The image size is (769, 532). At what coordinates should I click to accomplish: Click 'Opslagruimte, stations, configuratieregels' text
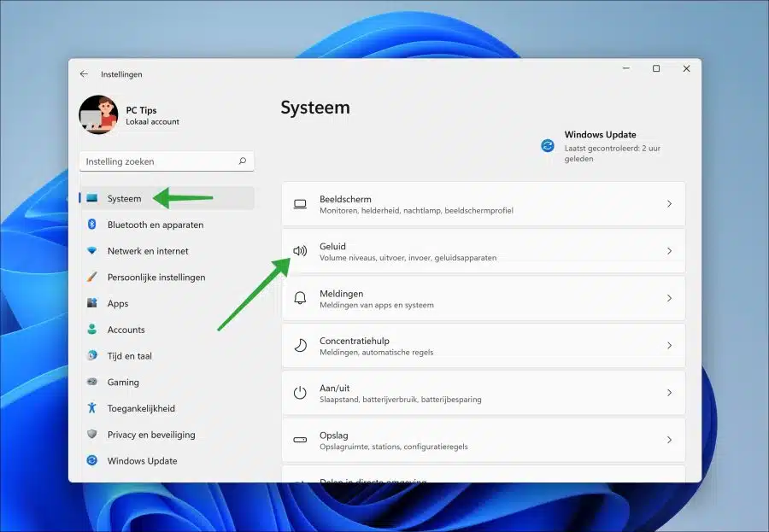pos(394,447)
